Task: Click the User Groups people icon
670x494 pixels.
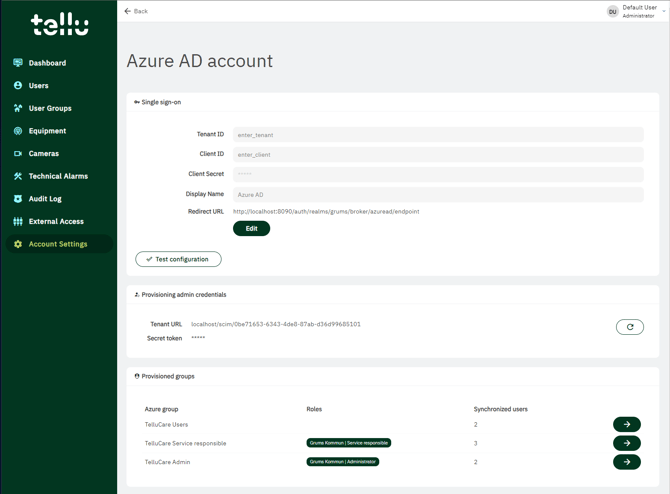Action: [x=18, y=108]
